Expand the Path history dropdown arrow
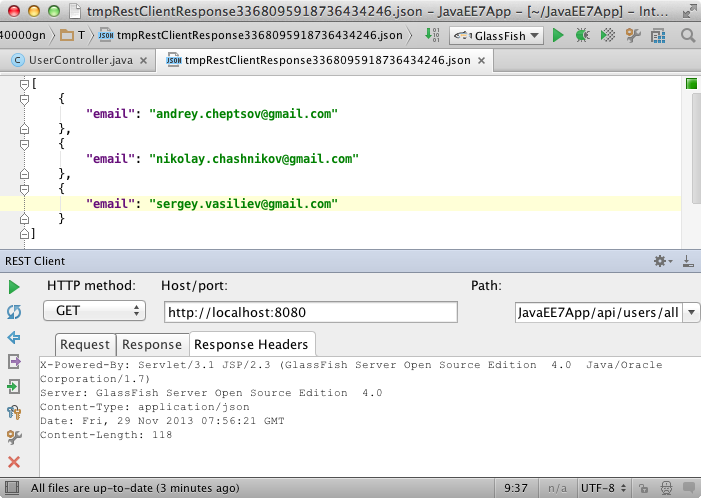 pyautogui.click(x=691, y=312)
